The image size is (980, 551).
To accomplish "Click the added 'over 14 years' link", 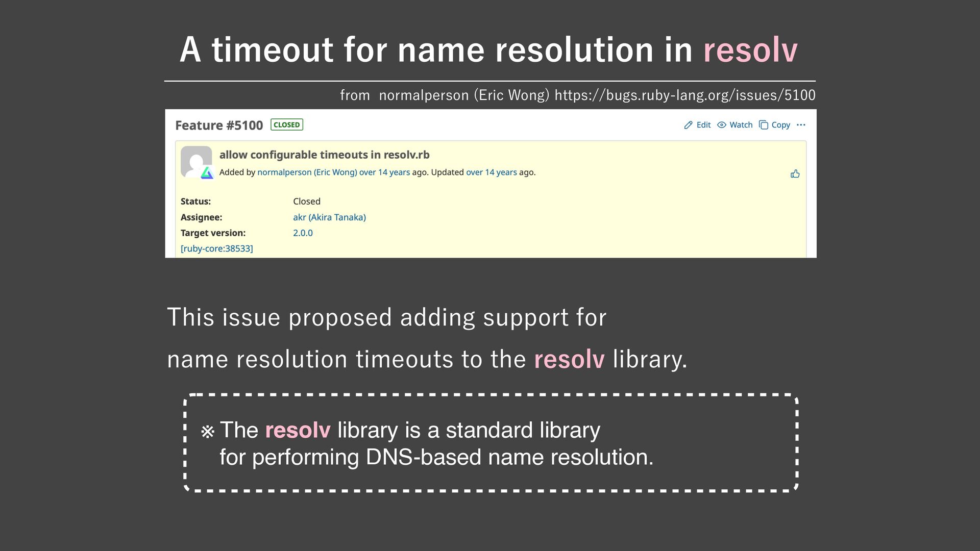I will [x=384, y=172].
